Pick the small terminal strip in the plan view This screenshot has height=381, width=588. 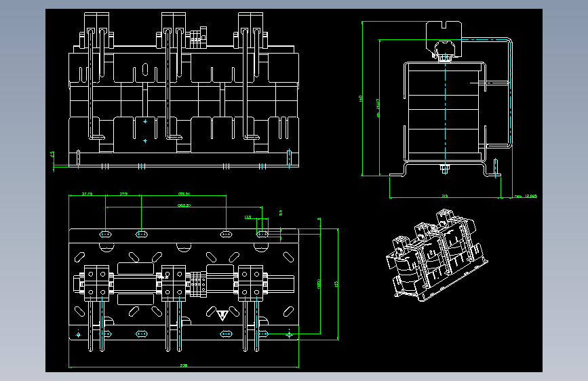(x=199, y=285)
